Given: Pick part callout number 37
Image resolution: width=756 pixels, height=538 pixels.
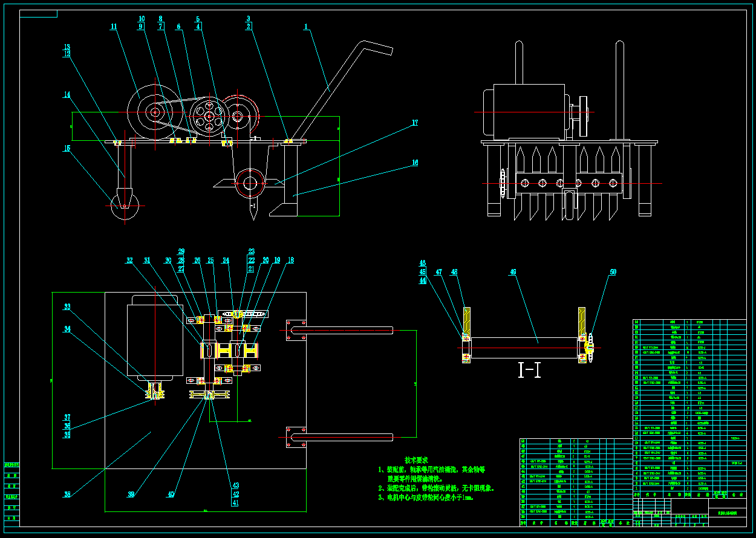Looking at the screenshot, I should (x=67, y=418).
